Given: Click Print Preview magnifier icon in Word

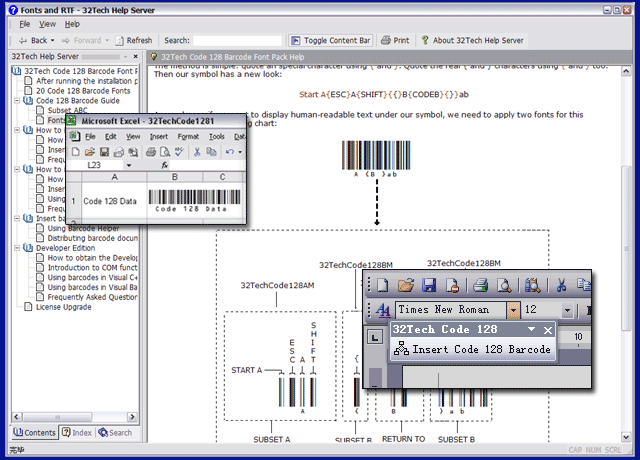Looking at the screenshot, I should (x=504, y=285).
